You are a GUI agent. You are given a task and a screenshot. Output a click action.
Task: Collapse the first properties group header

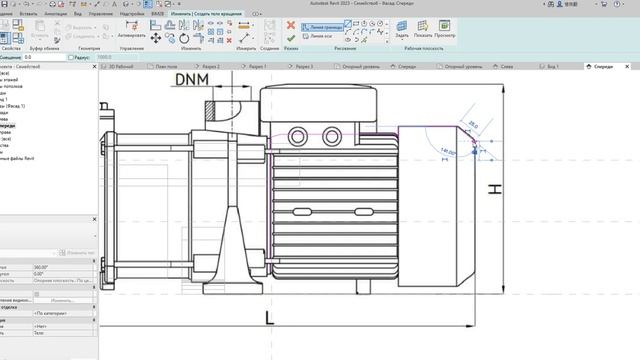tap(94, 260)
